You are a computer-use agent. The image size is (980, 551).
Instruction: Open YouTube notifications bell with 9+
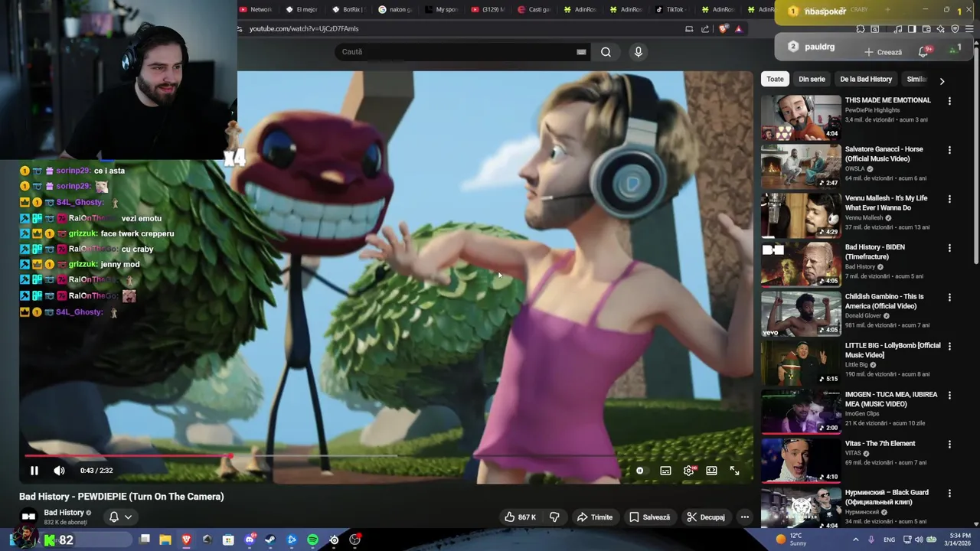[x=924, y=51]
